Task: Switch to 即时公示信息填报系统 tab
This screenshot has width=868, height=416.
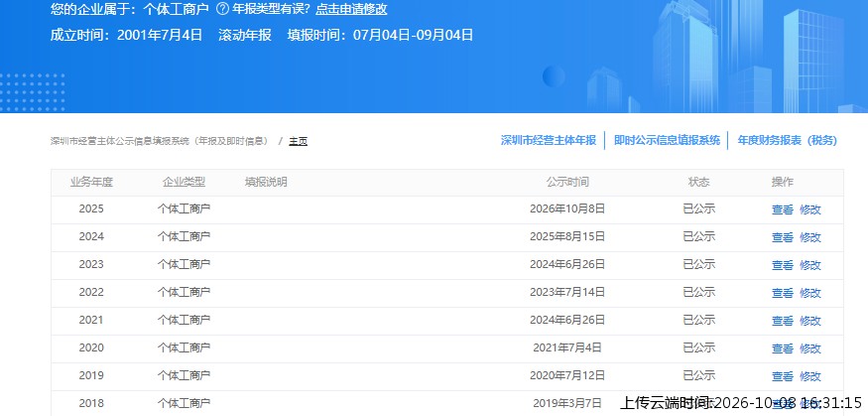Action: 667,140
